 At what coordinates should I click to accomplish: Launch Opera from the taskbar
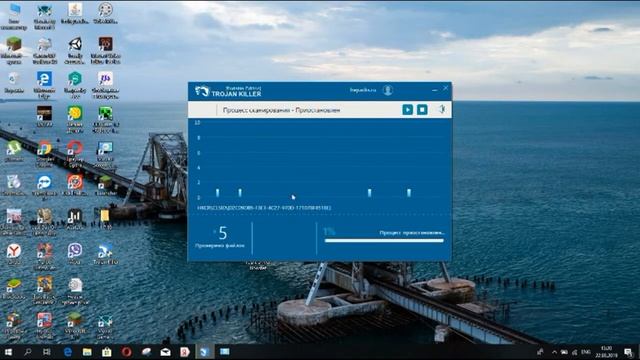point(126,352)
